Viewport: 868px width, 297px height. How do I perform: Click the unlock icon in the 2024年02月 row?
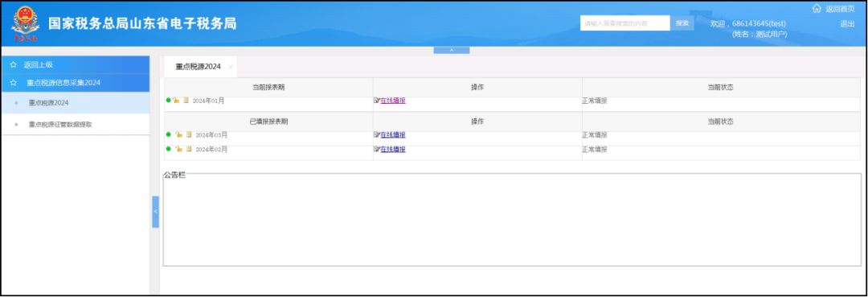(178, 149)
